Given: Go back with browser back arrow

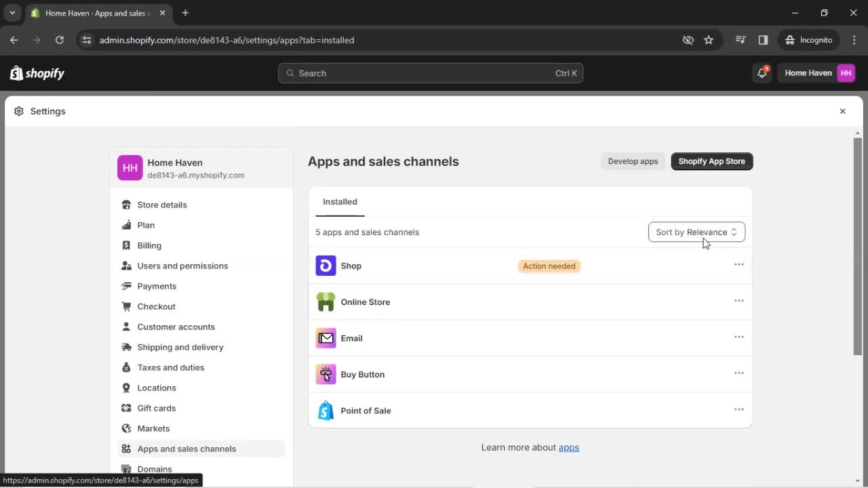Looking at the screenshot, I should (14, 40).
